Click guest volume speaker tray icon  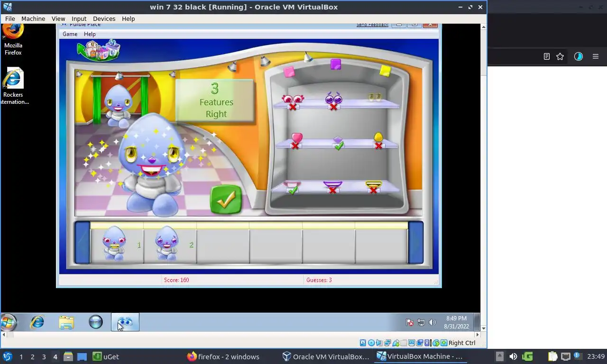coord(432,322)
